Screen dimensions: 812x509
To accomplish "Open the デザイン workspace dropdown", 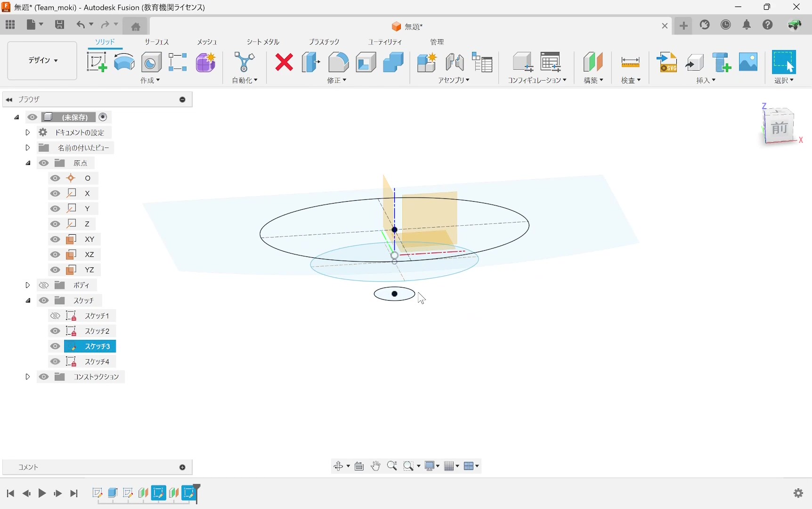I will point(42,61).
